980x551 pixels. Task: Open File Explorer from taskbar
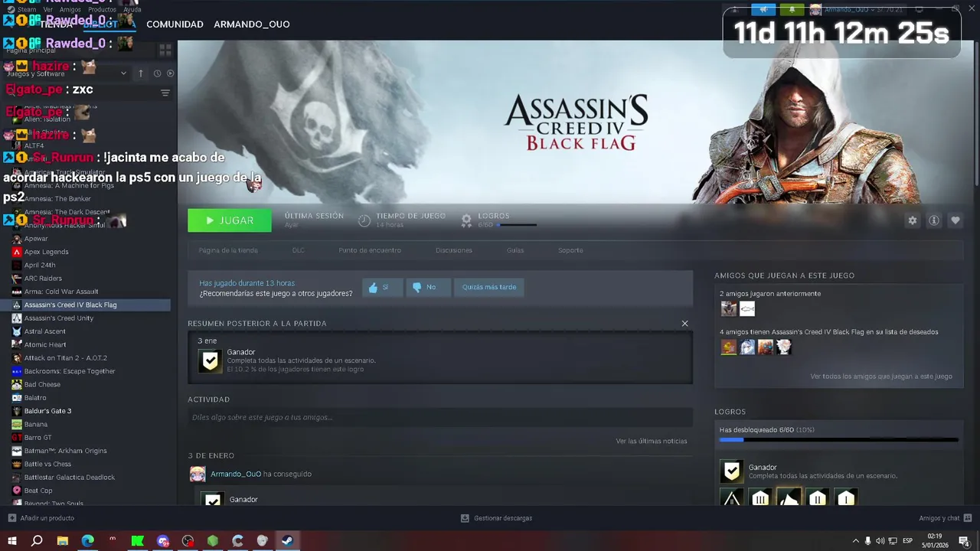click(63, 541)
